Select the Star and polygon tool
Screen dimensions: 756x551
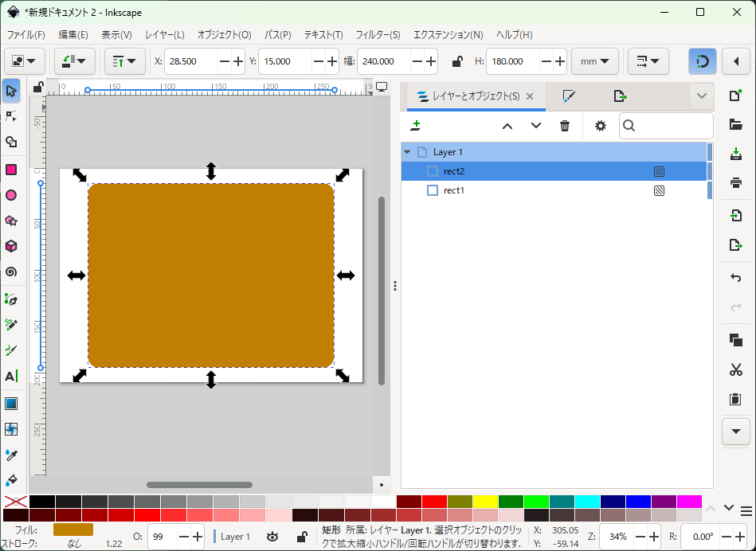11,221
